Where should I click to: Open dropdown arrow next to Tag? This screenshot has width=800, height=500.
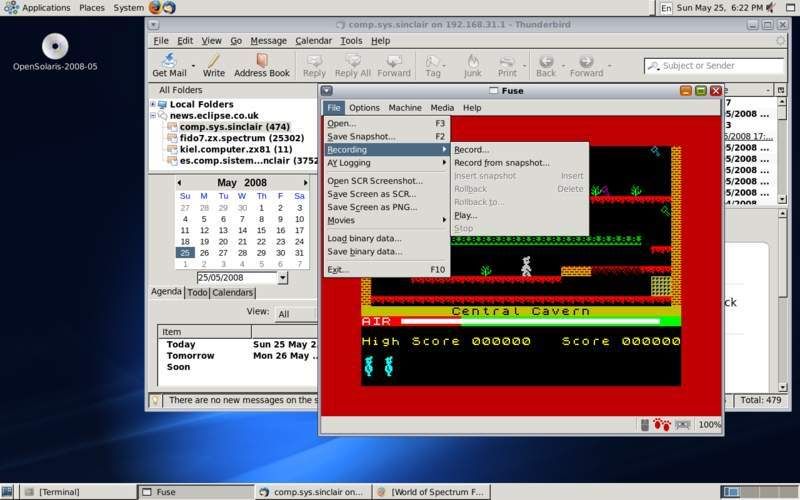pos(444,66)
